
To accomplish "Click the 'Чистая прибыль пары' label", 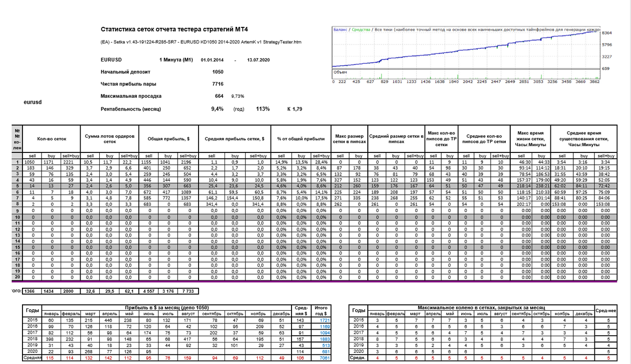I will [x=128, y=84].
